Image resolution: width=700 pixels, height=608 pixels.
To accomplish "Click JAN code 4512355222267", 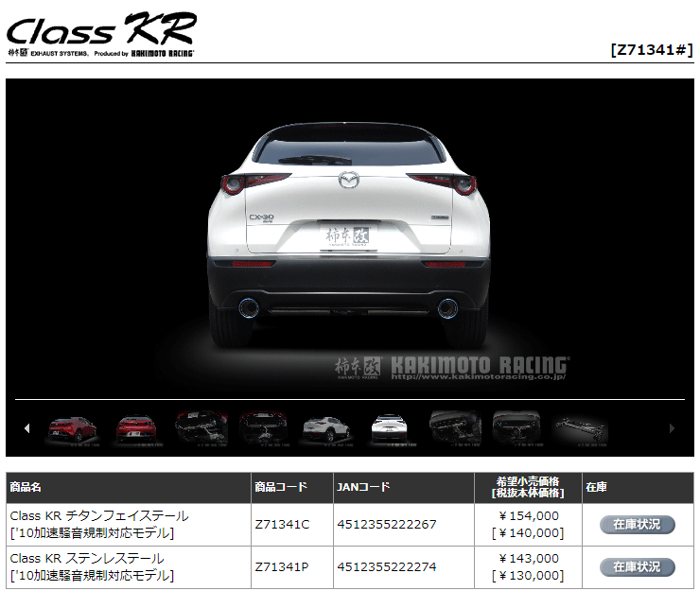I will (x=386, y=525).
